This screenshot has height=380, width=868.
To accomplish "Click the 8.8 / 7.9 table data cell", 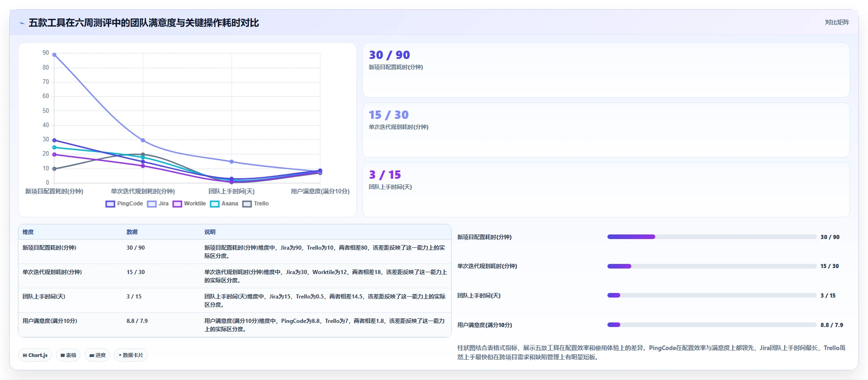I will click(x=137, y=321).
